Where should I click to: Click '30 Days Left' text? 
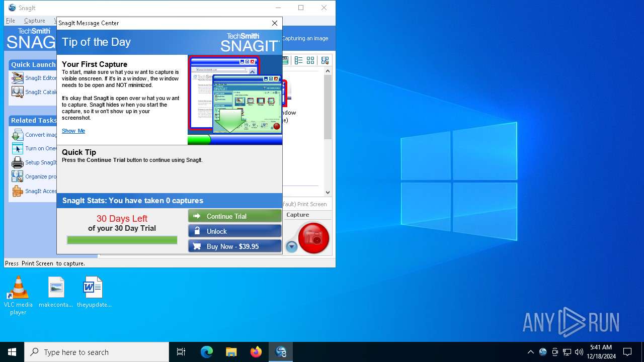coord(122,219)
